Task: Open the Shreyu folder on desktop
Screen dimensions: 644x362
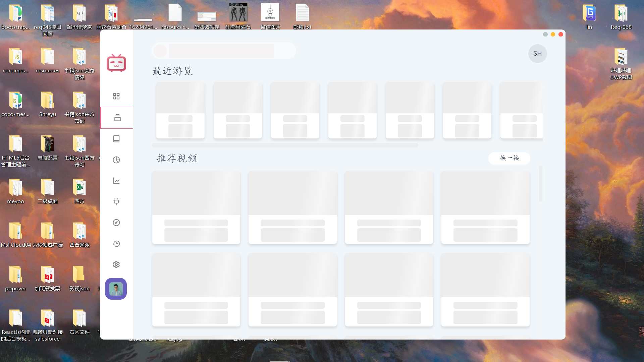Action: (47, 104)
